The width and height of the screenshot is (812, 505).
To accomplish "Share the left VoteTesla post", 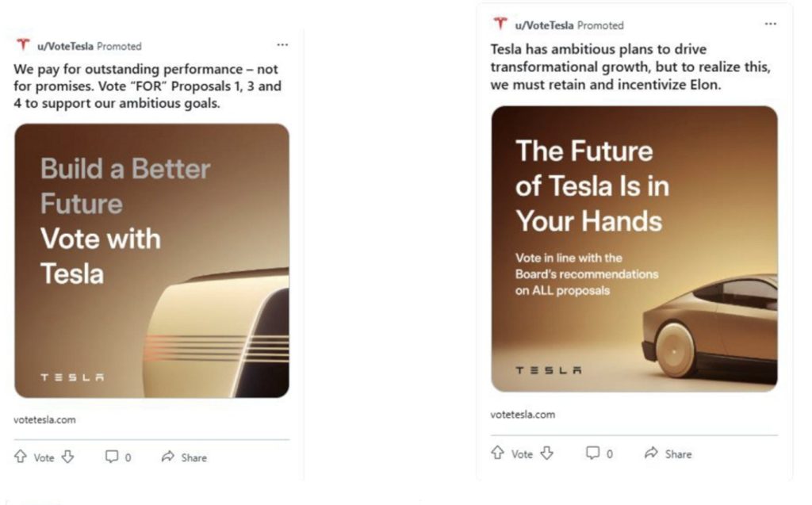I will click(184, 457).
